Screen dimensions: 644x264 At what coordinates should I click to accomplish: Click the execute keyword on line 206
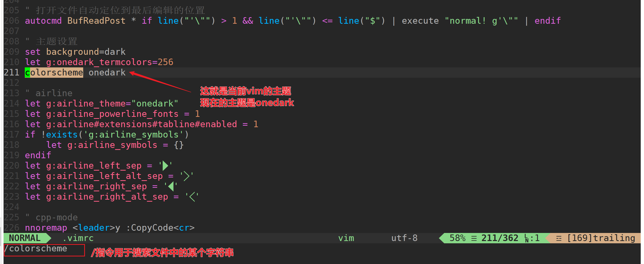(420, 21)
